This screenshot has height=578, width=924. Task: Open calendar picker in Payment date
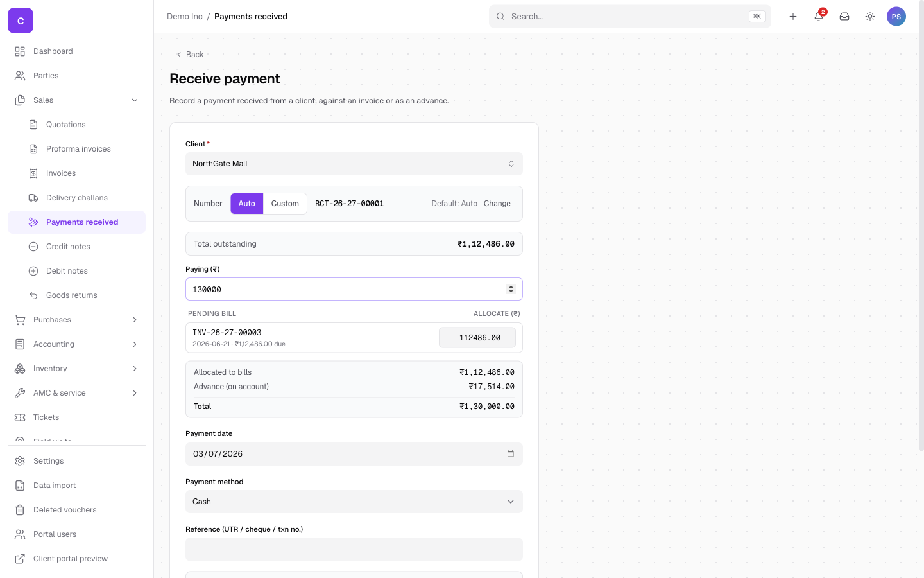tap(511, 454)
